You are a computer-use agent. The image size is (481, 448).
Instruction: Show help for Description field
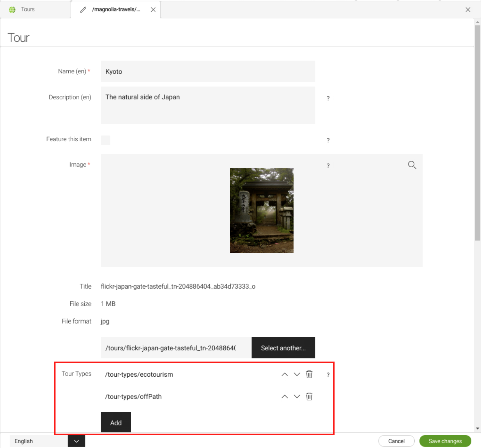coord(328,98)
